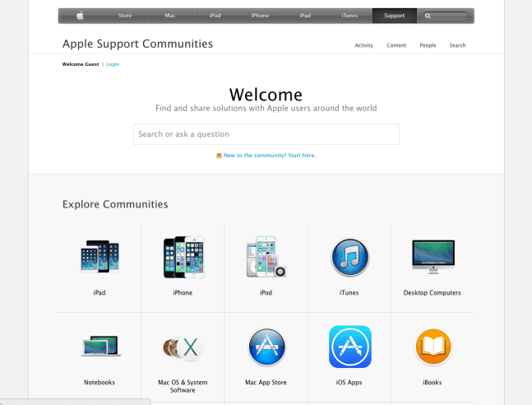The height and width of the screenshot is (405, 532).
Task: Click the iBooks label
Action: (x=433, y=382)
